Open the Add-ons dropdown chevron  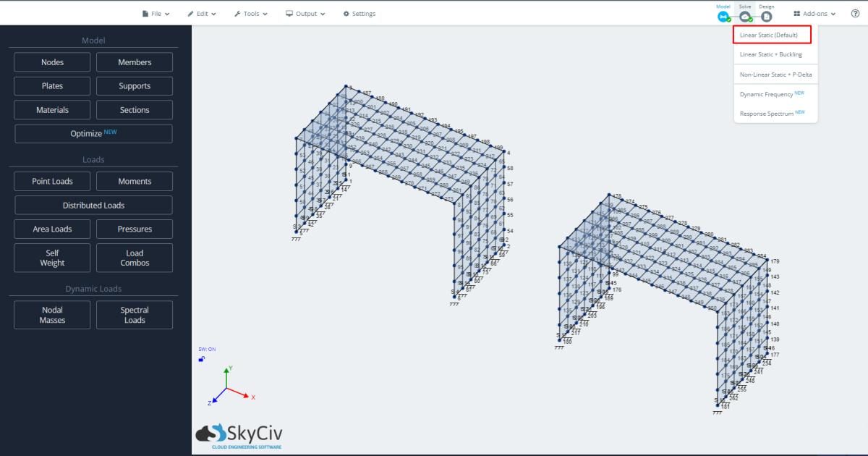click(833, 13)
